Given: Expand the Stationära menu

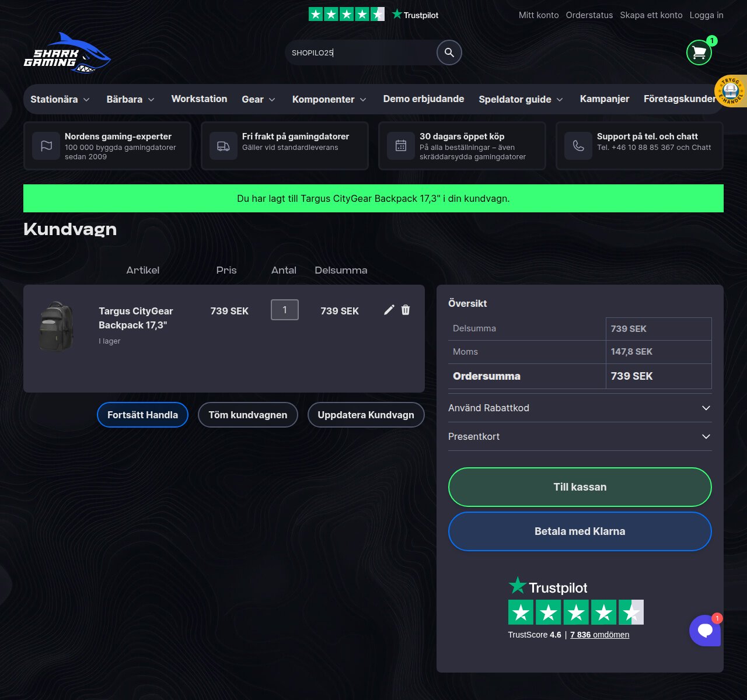Looking at the screenshot, I should tap(60, 99).
